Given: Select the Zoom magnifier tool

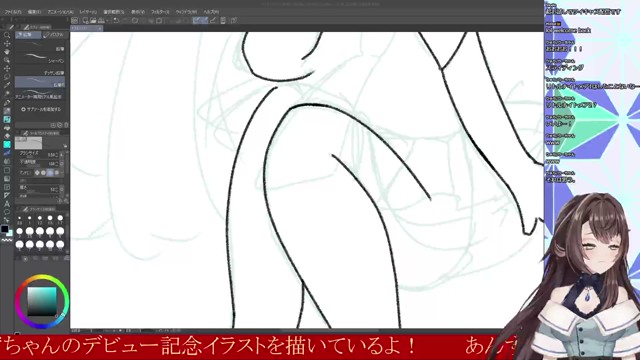Looking at the screenshot, I should click(7, 35).
